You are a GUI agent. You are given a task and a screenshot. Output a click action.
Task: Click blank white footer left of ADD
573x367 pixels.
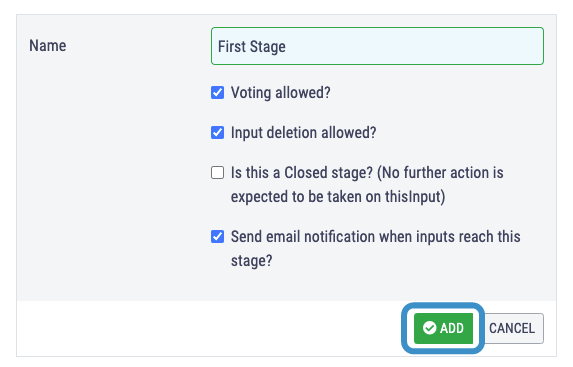[208, 328]
